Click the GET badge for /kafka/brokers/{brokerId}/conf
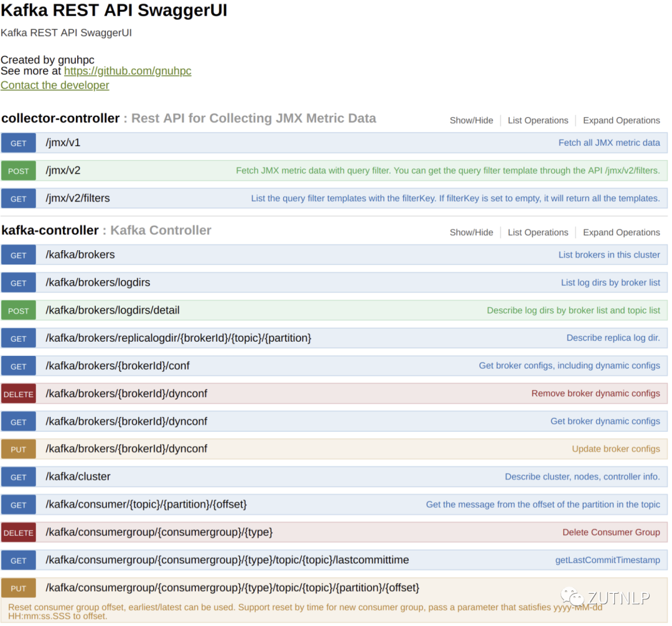 [x=19, y=367]
